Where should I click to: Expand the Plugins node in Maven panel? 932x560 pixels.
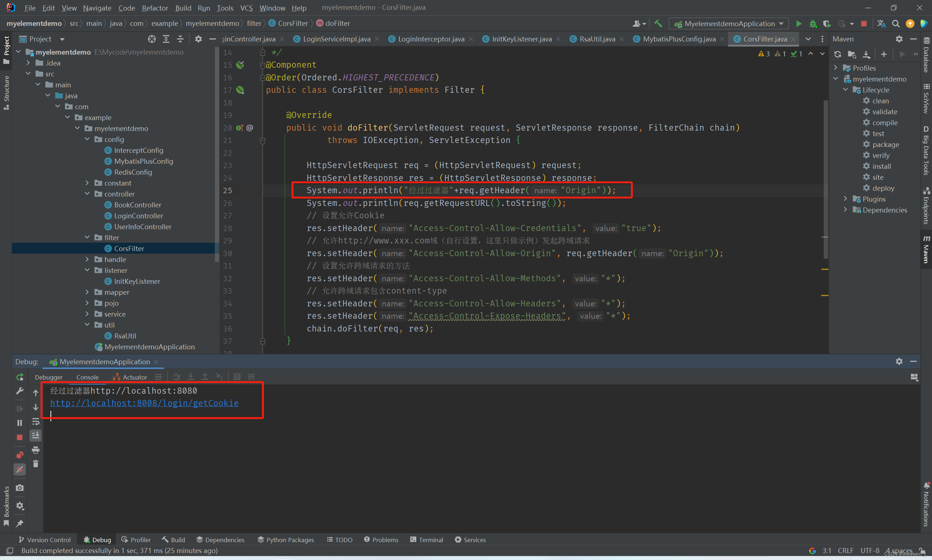845,199
